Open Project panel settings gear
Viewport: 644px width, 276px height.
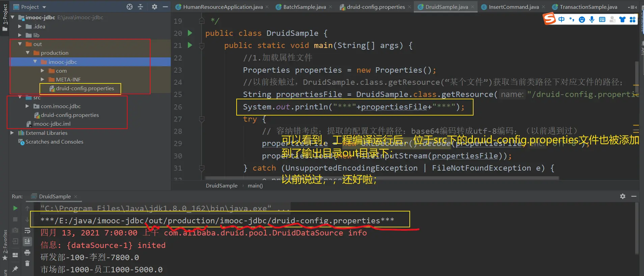154,7
